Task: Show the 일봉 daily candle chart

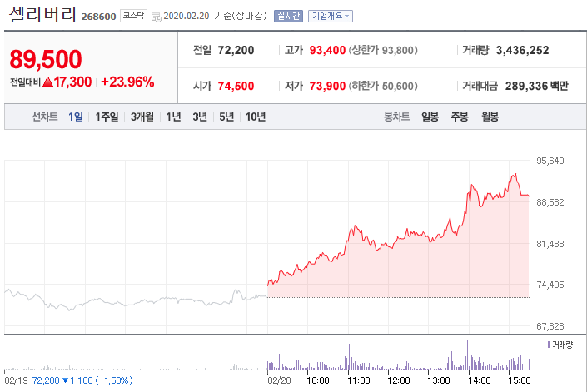Action: [430, 117]
